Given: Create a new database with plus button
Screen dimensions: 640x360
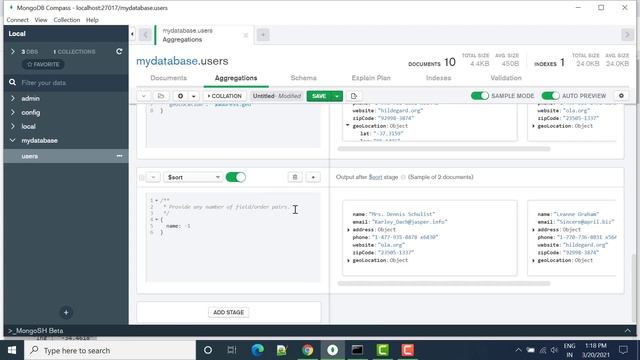Looking at the screenshot, I should click(66, 313).
